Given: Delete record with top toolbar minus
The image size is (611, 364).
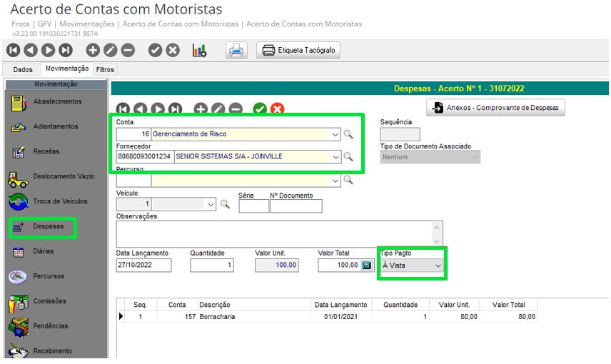Looking at the screenshot, I should [128, 50].
